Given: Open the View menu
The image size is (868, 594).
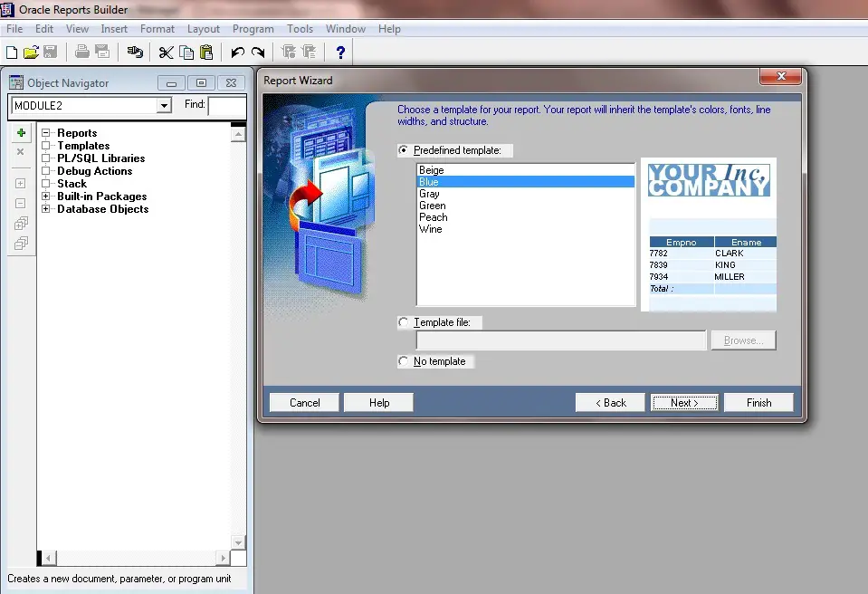Looking at the screenshot, I should (x=77, y=29).
